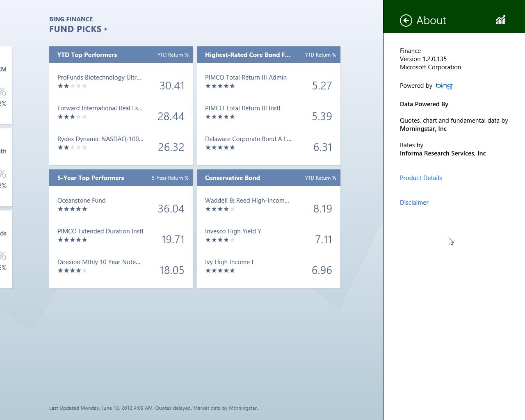Image resolution: width=525 pixels, height=420 pixels.
Task: Click Microsoft Corporation text
Action: [x=431, y=67]
